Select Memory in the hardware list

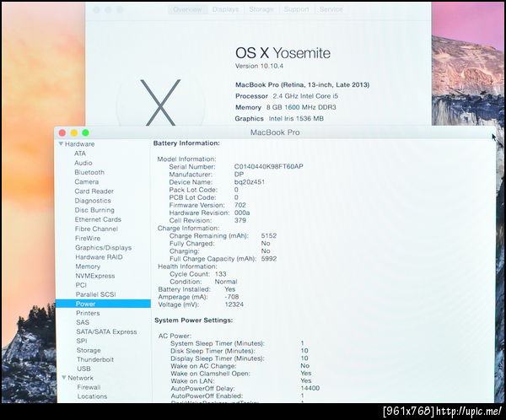[x=88, y=267]
